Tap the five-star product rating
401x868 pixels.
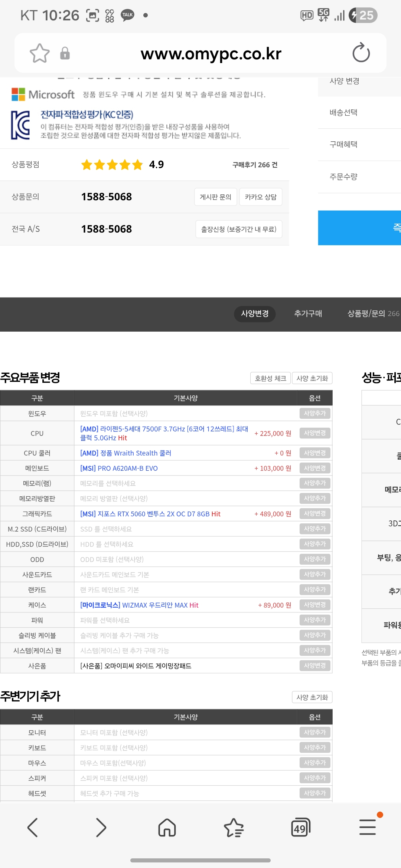(x=112, y=165)
